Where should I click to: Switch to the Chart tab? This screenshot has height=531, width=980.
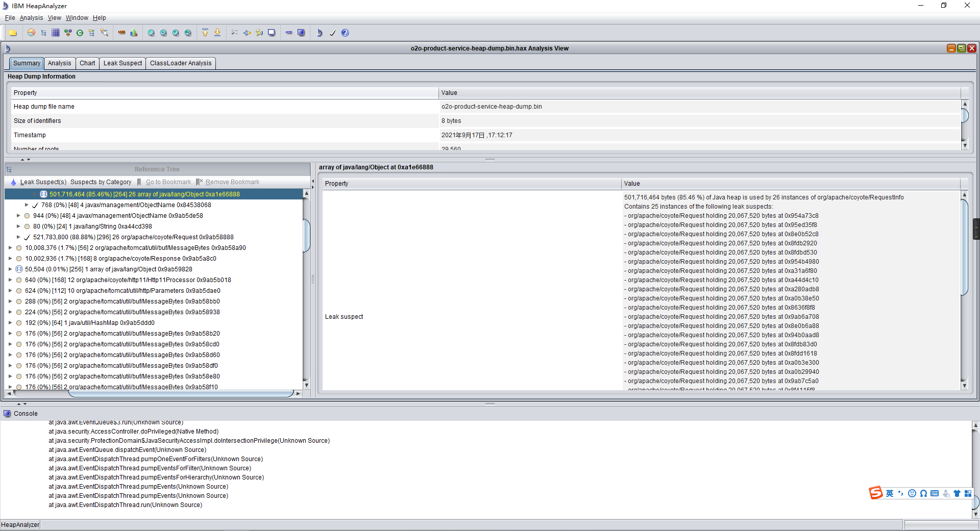pyautogui.click(x=87, y=63)
